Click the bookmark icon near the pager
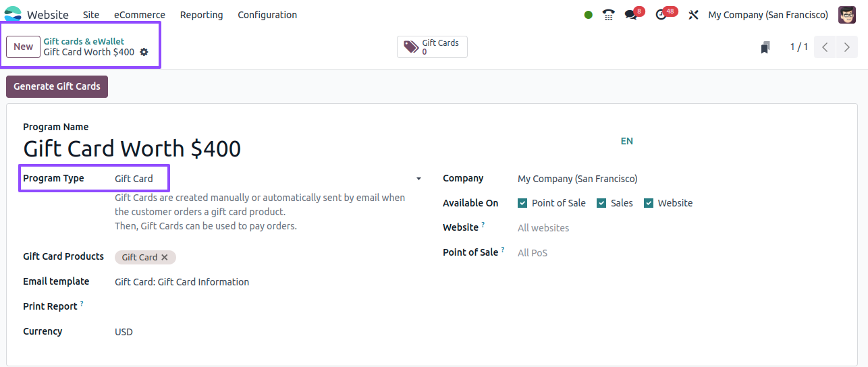 pos(765,47)
